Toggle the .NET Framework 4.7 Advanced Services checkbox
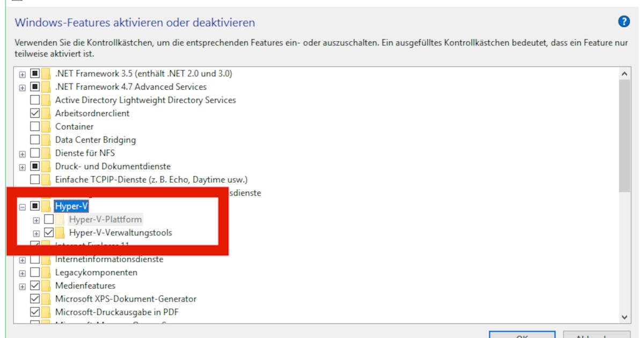The width and height of the screenshot is (644, 338). pos(35,87)
